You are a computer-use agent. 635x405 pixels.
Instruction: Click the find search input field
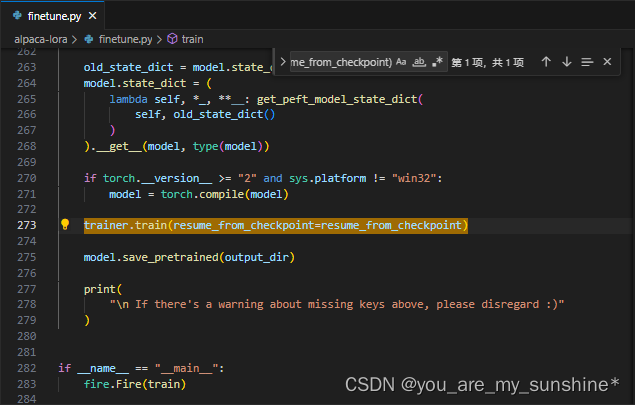pyautogui.click(x=341, y=62)
